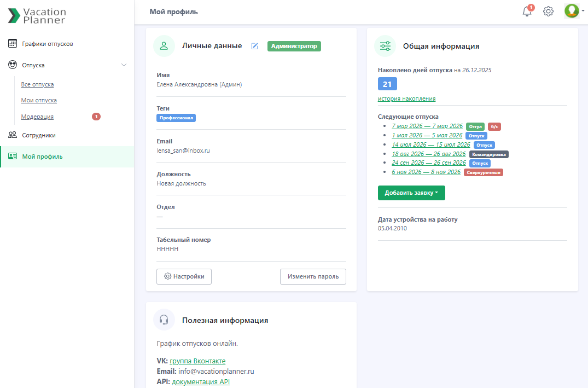This screenshot has height=388, width=588.
Task: Open Сотрудники in the sidebar
Action: point(38,135)
